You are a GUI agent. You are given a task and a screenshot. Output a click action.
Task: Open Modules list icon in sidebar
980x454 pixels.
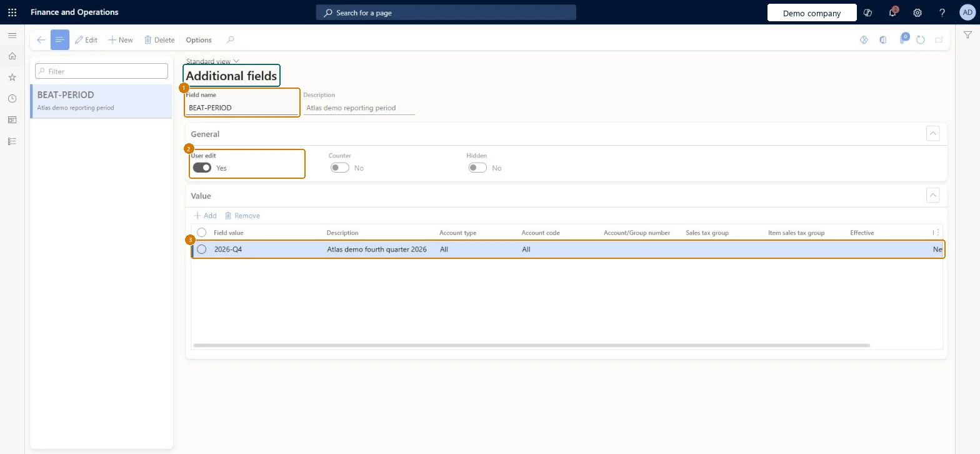click(x=12, y=141)
